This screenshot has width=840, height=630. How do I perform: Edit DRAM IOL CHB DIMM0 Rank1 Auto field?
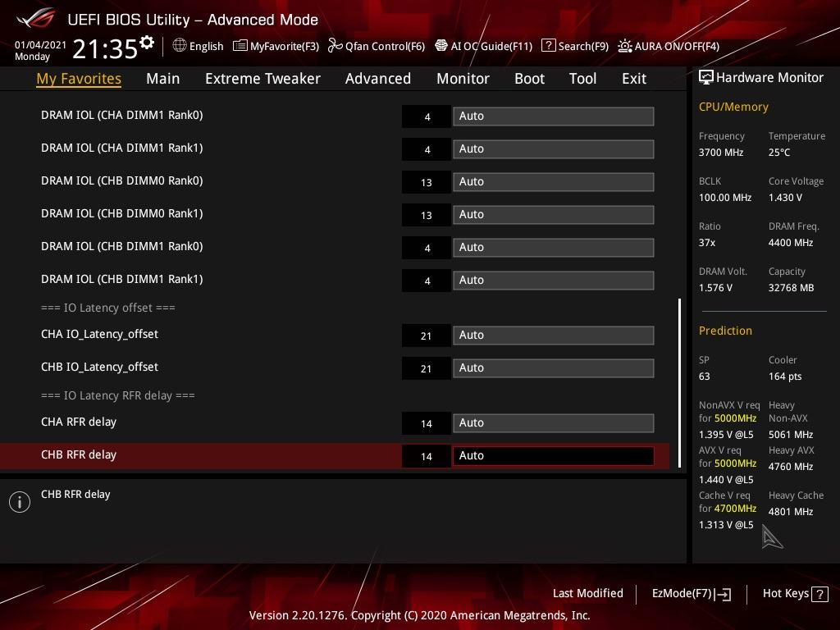554,214
